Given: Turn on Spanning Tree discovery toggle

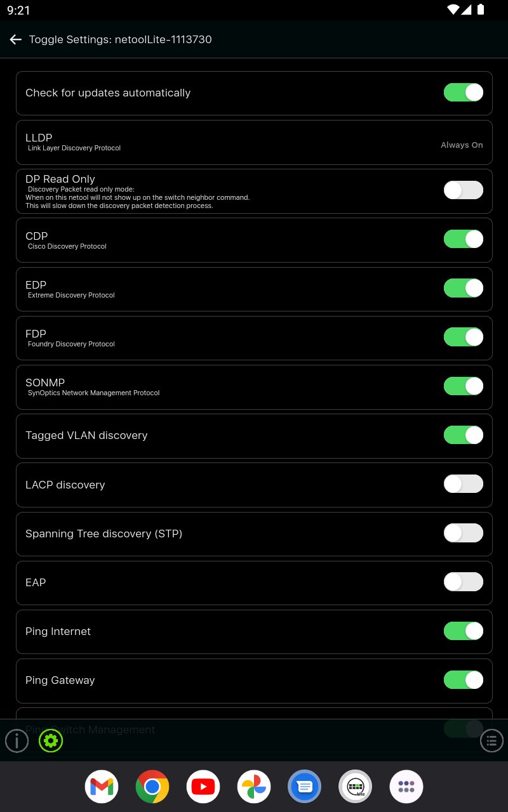Looking at the screenshot, I should point(463,534).
